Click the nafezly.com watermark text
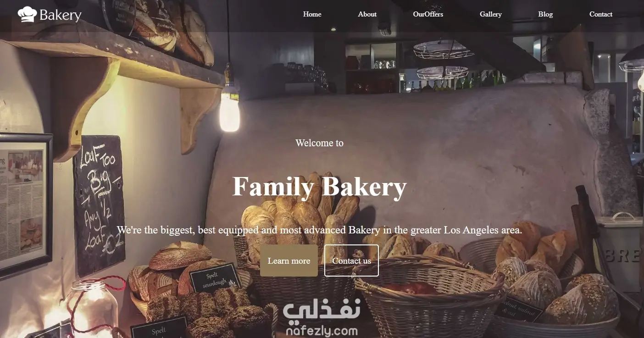This screenshot has width=644, height=338. (x=322, y=331)
